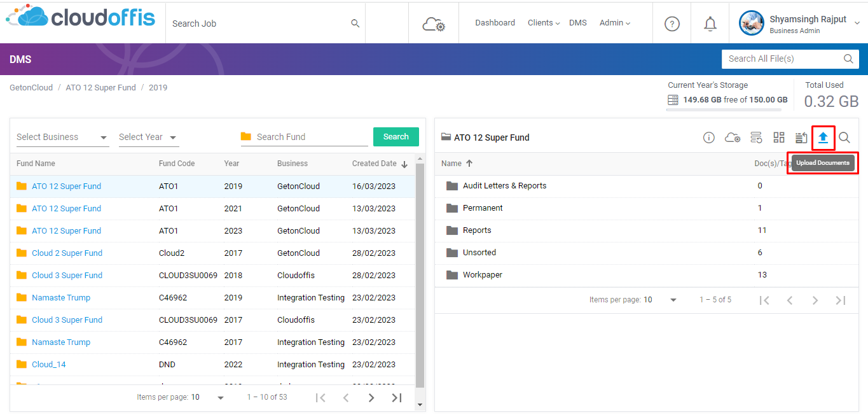Screen dimensions: 868x415
Task: Click the magnifier icon in folder toolbar
Action: click(844, 137)
